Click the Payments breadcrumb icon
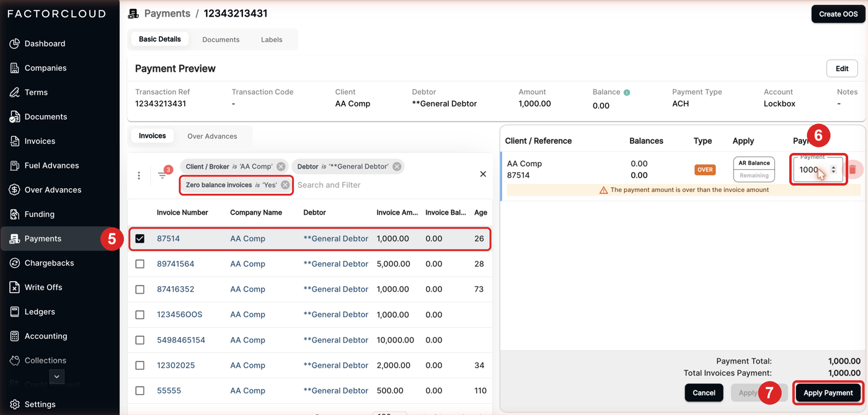The width and height of the screenshot is (868, 415). 133,14
